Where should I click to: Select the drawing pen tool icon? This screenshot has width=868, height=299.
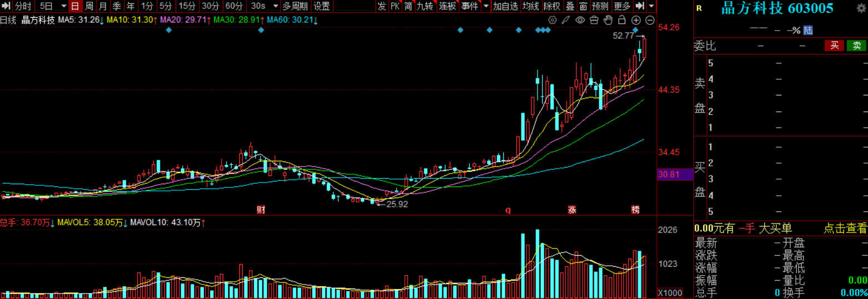pyautogui.click(x=566, y=20)
